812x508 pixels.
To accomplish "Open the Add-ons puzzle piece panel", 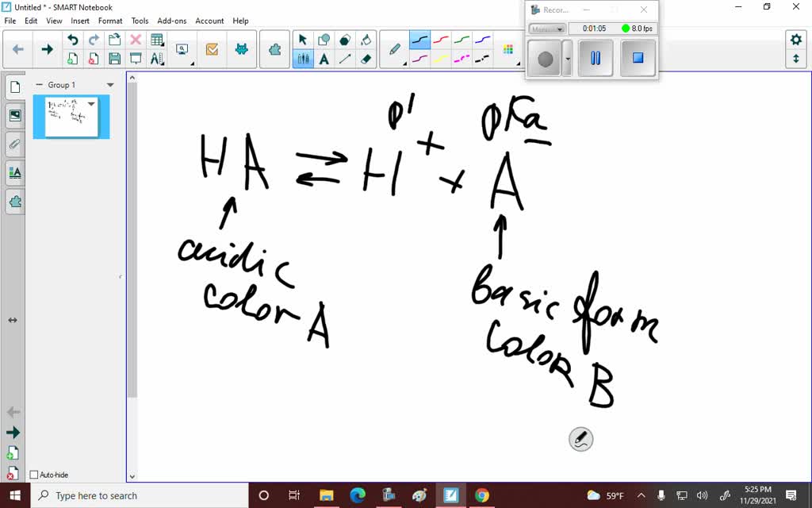I will pyautogui.click(x=274, y=49).
